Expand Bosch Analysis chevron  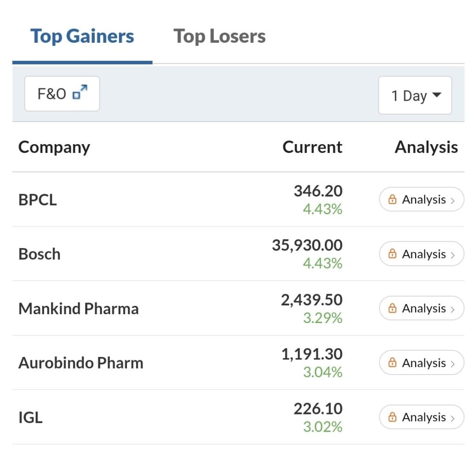click(x=453, y=255)
